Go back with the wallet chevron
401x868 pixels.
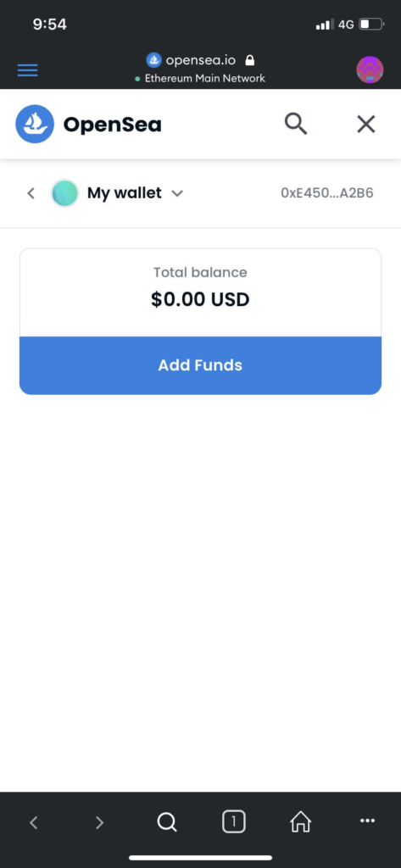[x=31, y=193]
